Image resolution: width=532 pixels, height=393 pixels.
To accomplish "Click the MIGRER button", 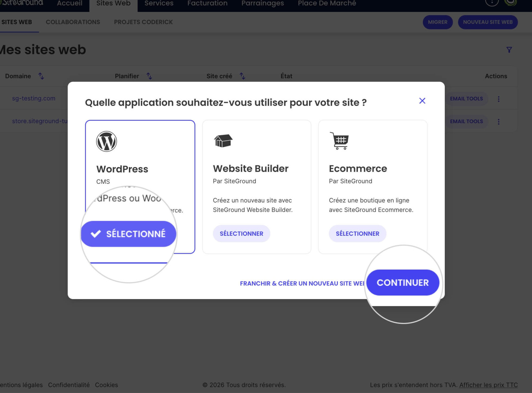I will pos(438,22).
